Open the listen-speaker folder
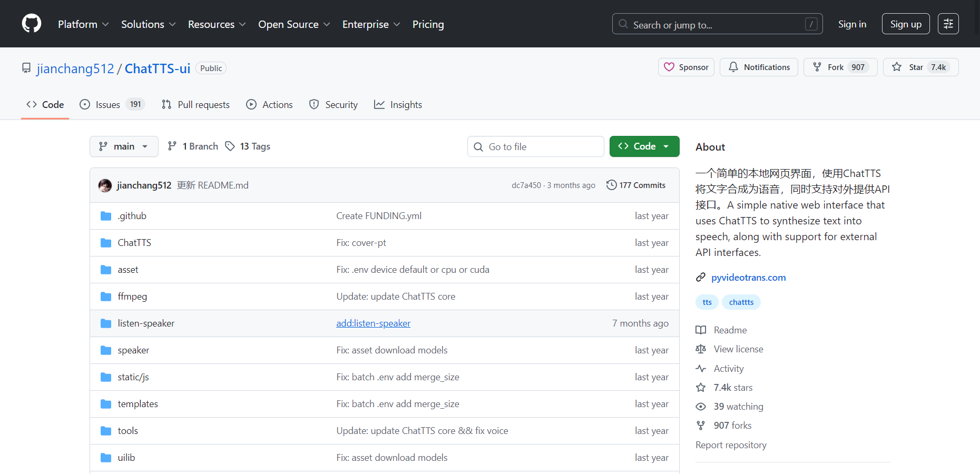Image resolution: width=980 pixels, height=474 pixels. [x=146, y=323]
